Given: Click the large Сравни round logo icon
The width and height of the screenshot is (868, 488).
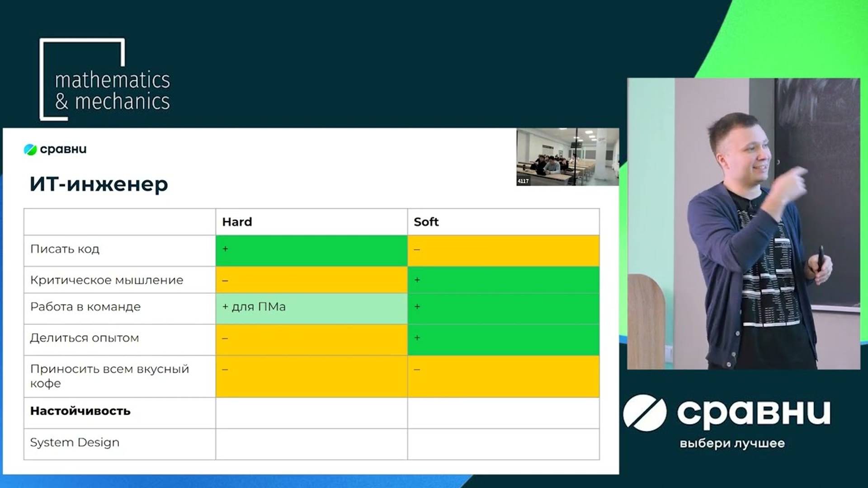Looking at the screenshot, I should click(x=644, y=412).
